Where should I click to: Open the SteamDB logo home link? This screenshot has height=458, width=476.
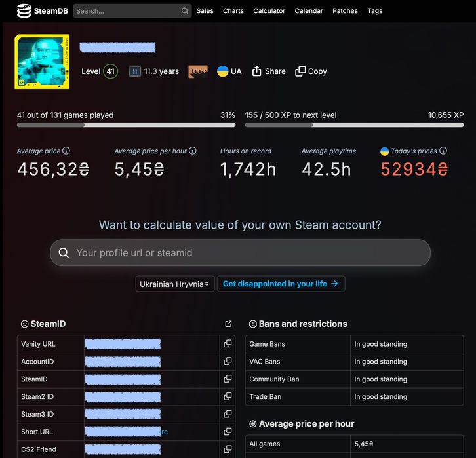click(42, 11)
